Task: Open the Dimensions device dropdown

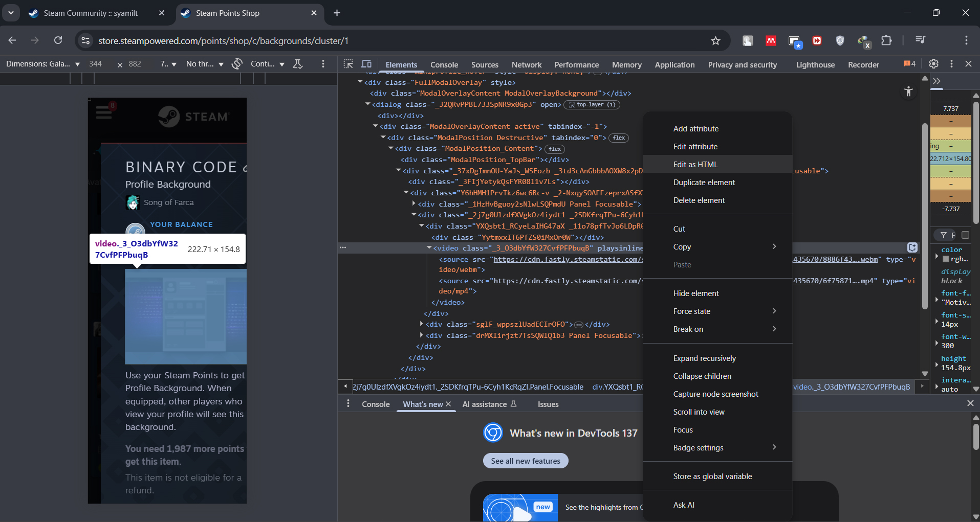Action: click(x=43, y=64)
